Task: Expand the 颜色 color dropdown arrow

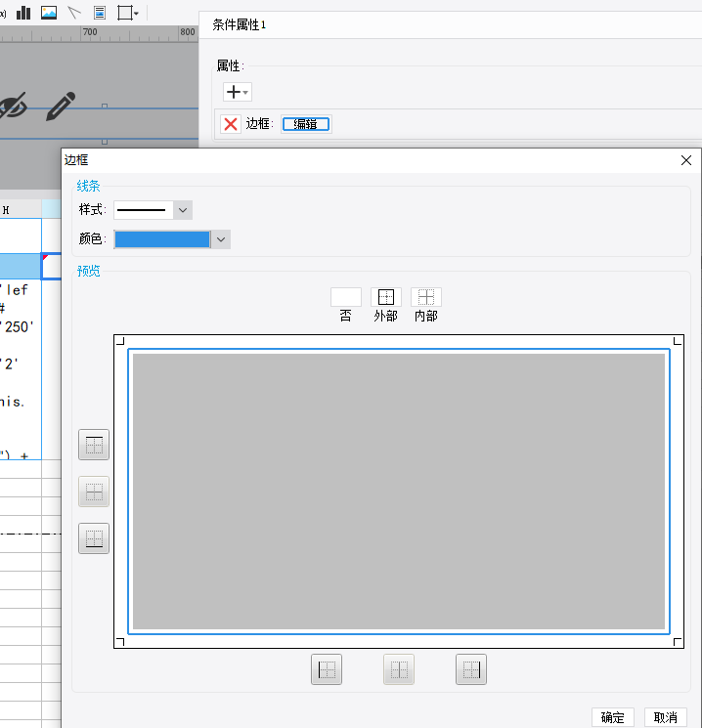Action: click(x=221, y=239)
